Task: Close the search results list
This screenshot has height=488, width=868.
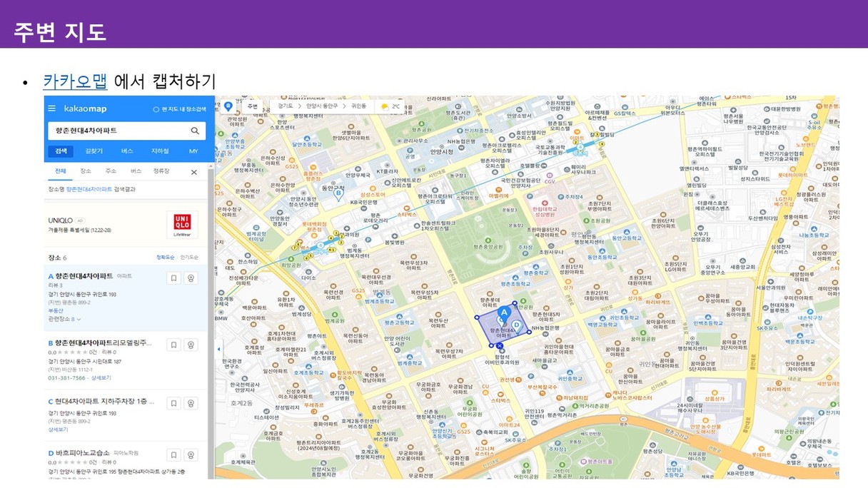Action: click(193, 172)
